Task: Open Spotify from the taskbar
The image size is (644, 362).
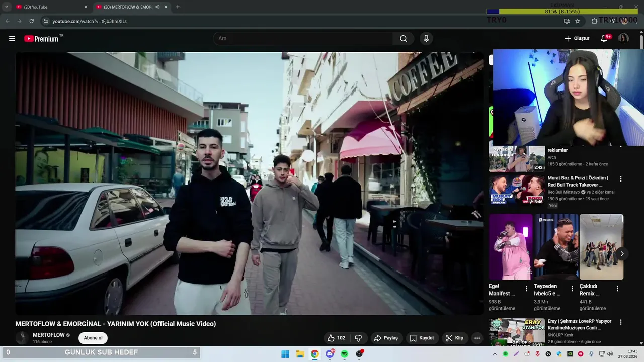Action: pos(345,354)
